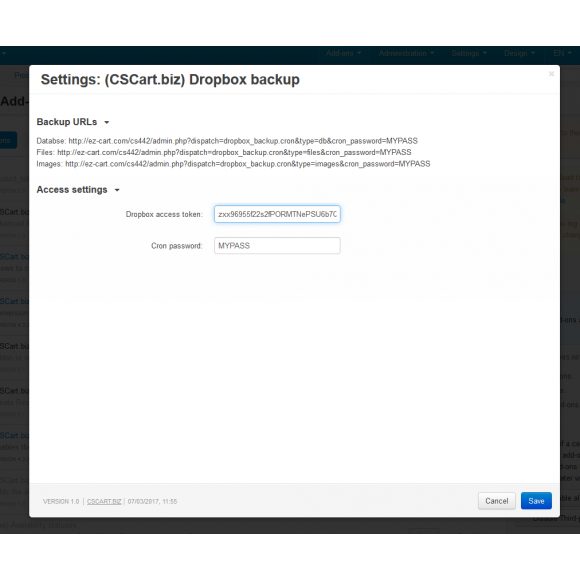Select the Files backup URL text
580x580 pixels.
(x=234, y=152)
